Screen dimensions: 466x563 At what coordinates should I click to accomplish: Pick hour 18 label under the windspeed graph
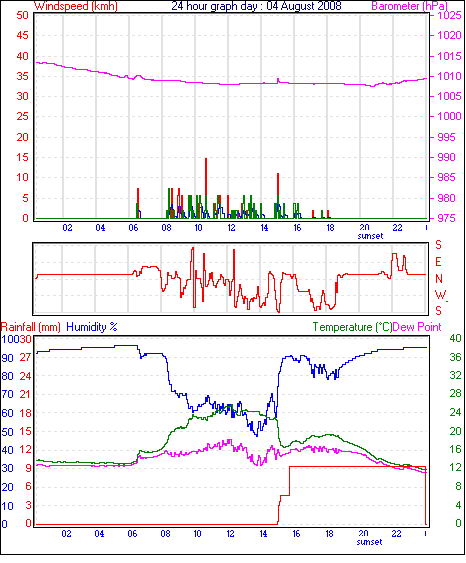coord(330,228)
